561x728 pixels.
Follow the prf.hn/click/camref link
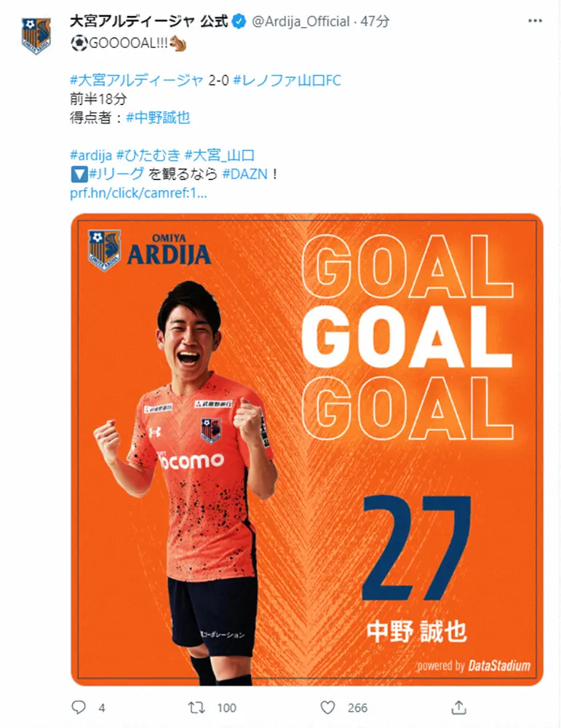[138, 193]
